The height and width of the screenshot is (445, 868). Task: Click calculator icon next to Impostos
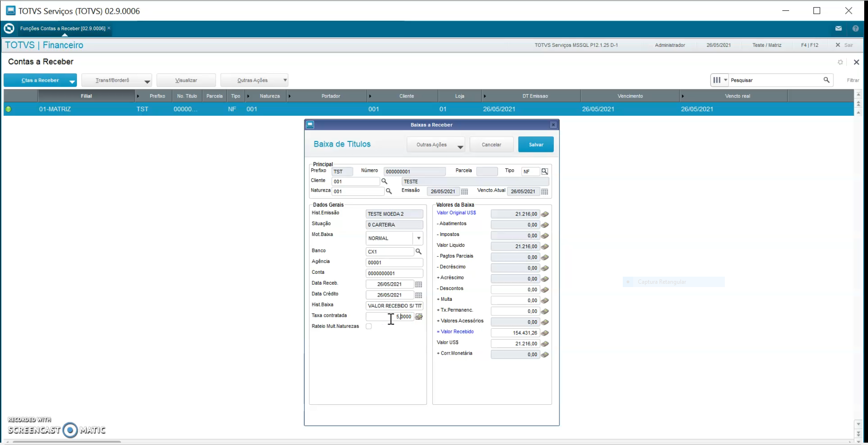(x=545, y=236)
